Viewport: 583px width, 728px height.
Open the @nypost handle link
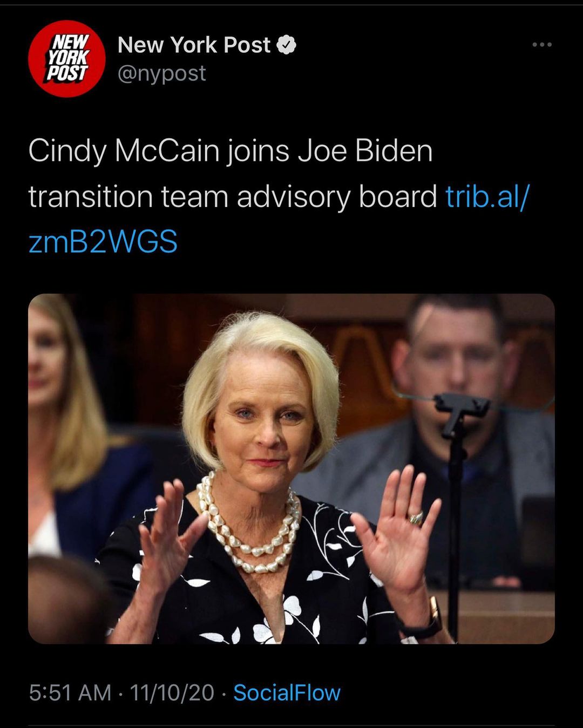[x=162, y=74]
